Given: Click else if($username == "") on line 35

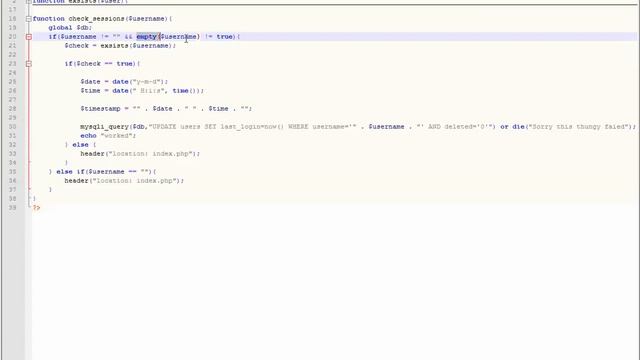Looking at the screenshot, I should 104,171.
